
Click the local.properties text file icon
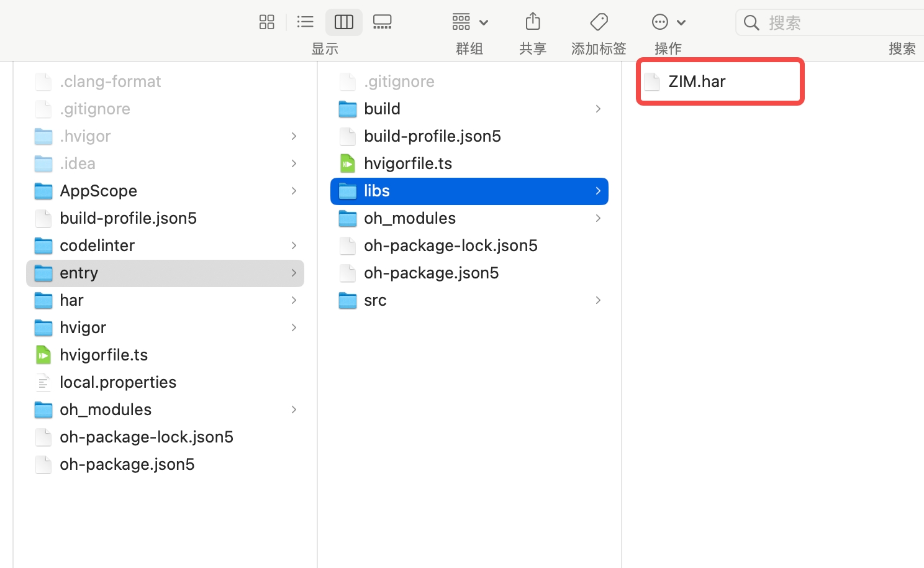pyautogui.click(x=43, y=382)
